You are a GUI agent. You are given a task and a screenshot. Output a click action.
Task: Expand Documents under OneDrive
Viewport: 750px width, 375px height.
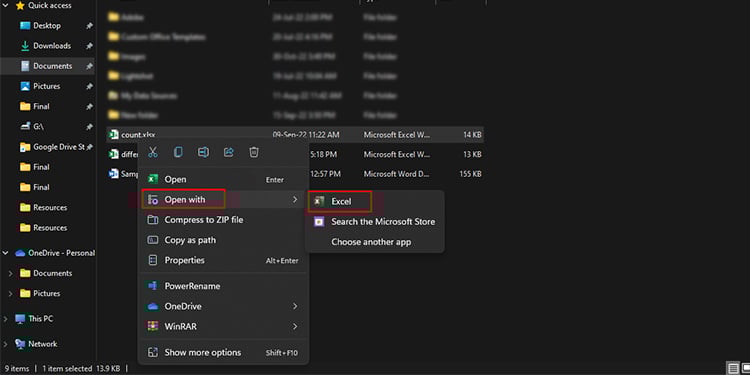click(11, 273)
